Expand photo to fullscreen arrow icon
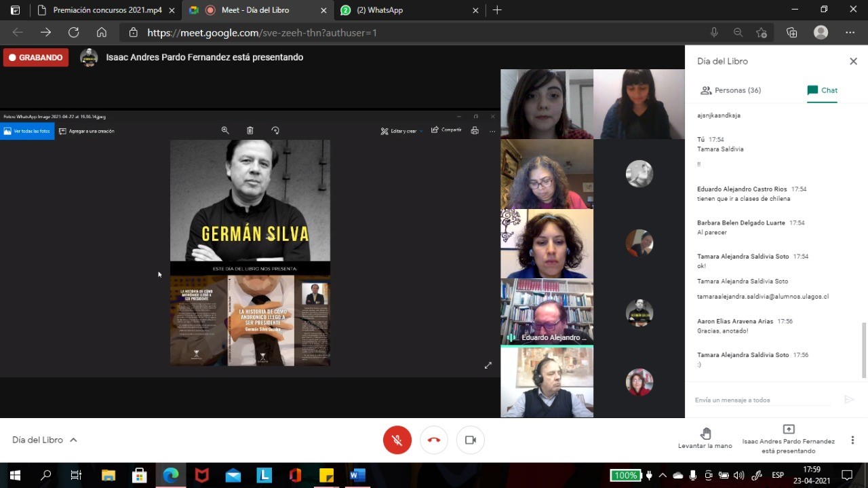 (488, 365)
